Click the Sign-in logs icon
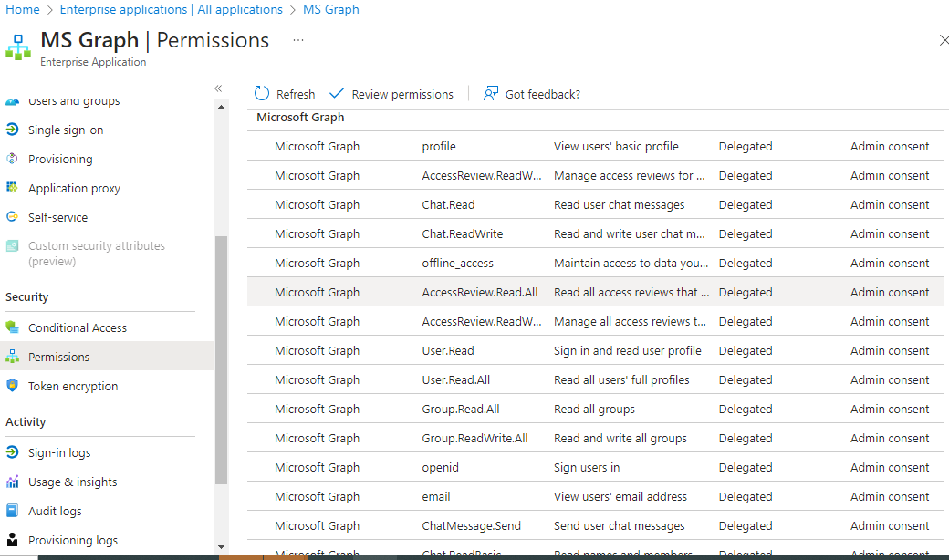The height and width of the screenshot is (560, 949). click(x=12, y=451)
